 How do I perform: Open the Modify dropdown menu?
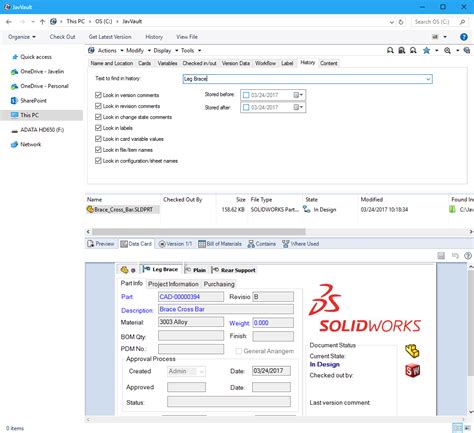(x=138, y=50)
